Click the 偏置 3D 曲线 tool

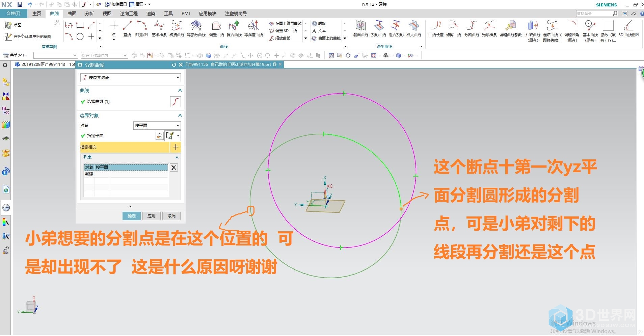[284, 31]
